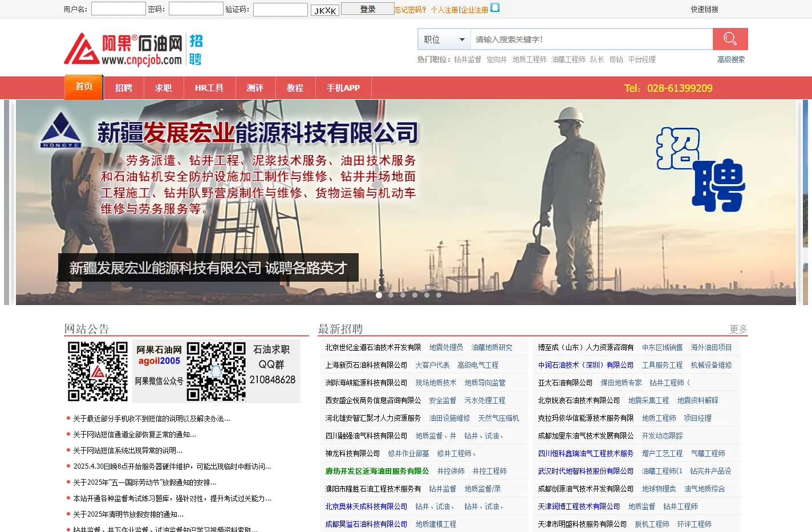Open 测评 navigation tab
This screenshot has height=532, width=812.
[255, 88]
